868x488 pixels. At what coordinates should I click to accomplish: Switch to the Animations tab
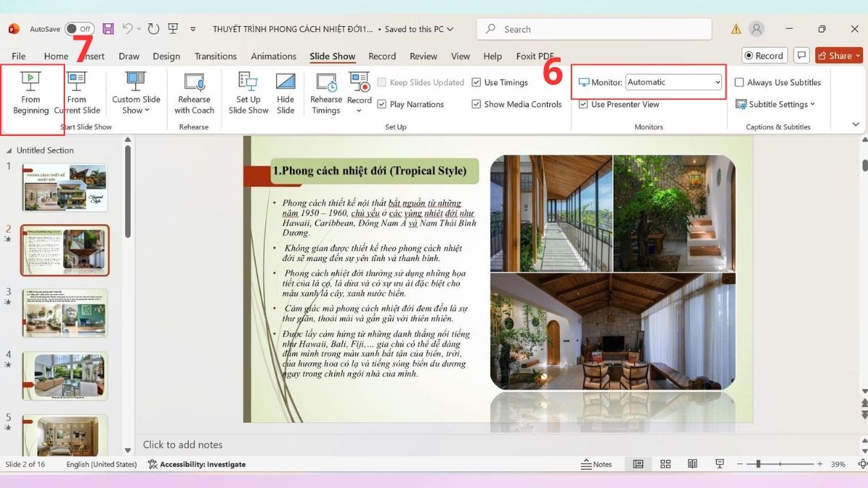point(273,56)
